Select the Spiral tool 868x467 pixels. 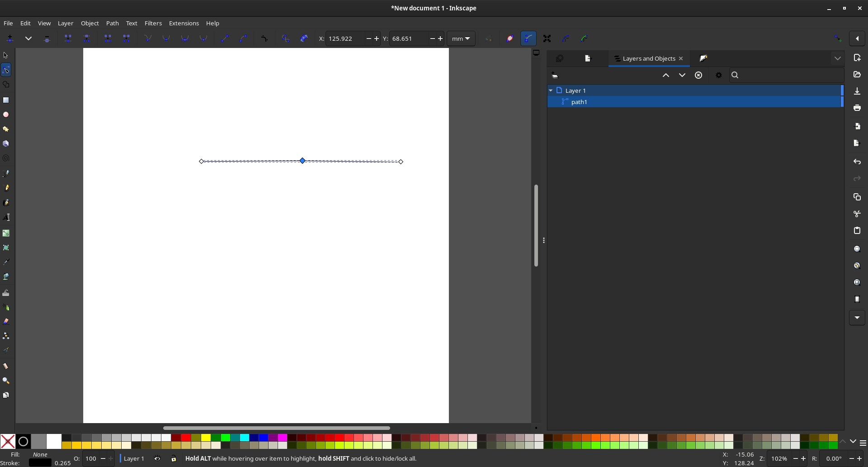pyautogui.click(x=6, y=158)
